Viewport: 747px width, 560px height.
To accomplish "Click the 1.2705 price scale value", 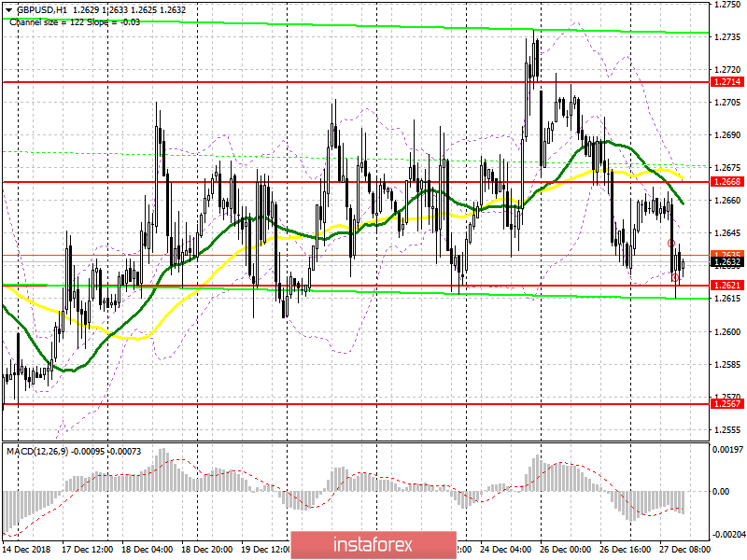I will pyautogui.click(x=727, y=102).
